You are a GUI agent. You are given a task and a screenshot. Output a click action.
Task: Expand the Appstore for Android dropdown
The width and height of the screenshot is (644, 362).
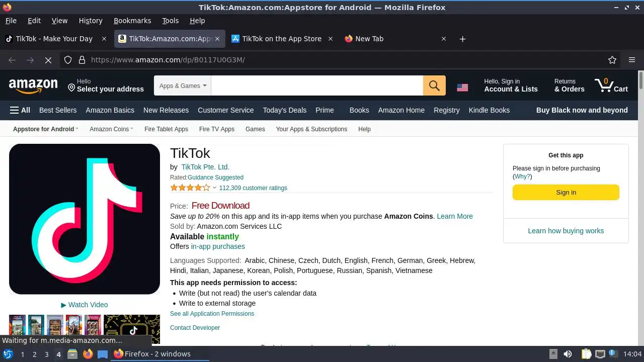[45, 129]
